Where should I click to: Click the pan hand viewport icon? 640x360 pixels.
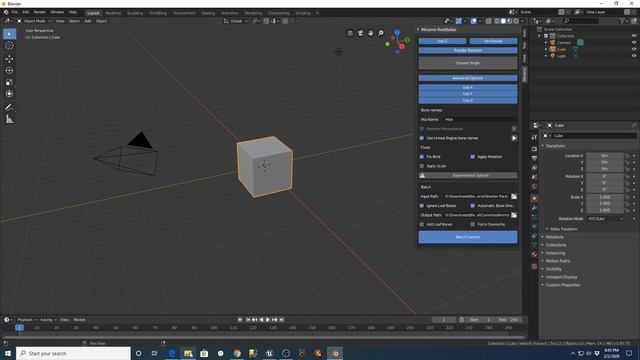coord(370,33)
